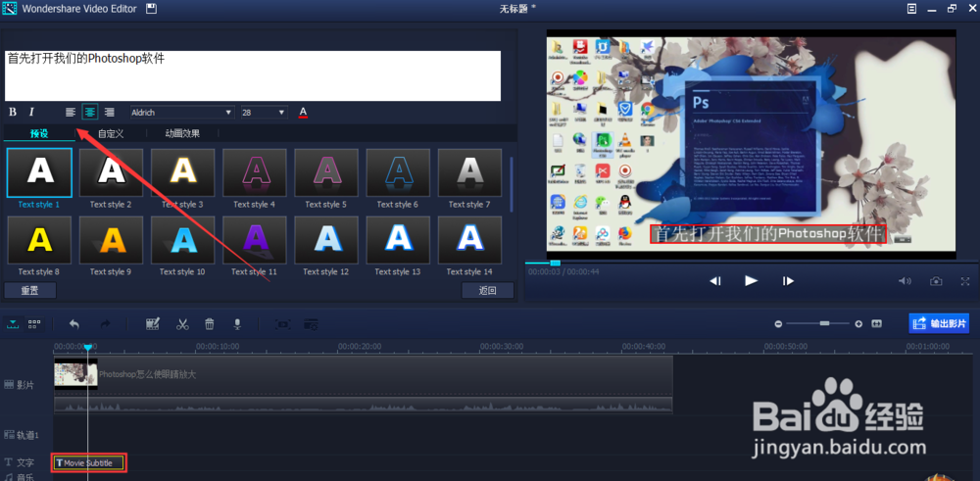This screenshot has width=980, height=481.
Task: Split clip with scissors tool
Action: pyautogui.click(x=182, y=324)
